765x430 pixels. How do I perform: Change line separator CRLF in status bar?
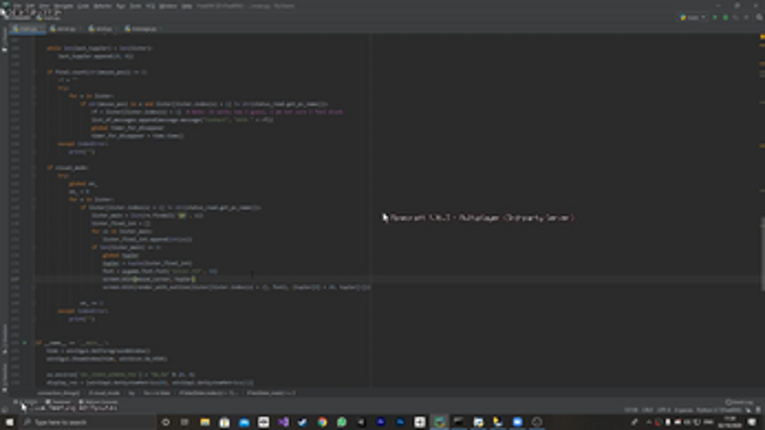tap(647, 410)
